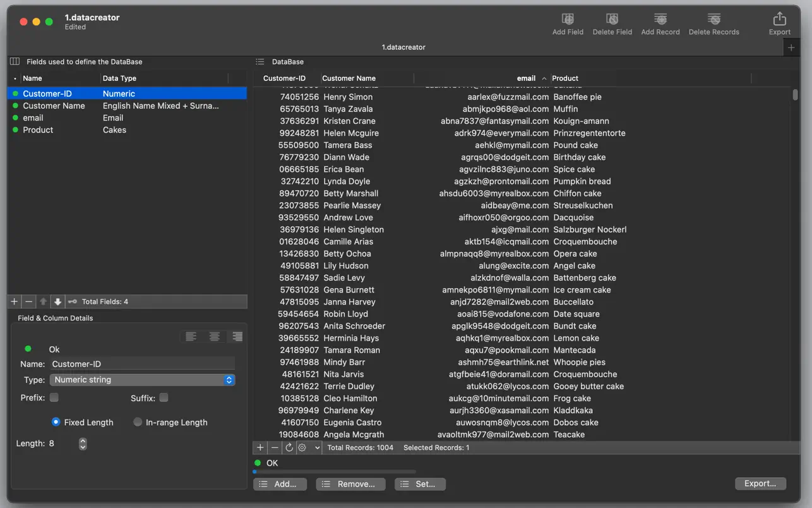Click the Export... button at bottom right

coord(760,483)
